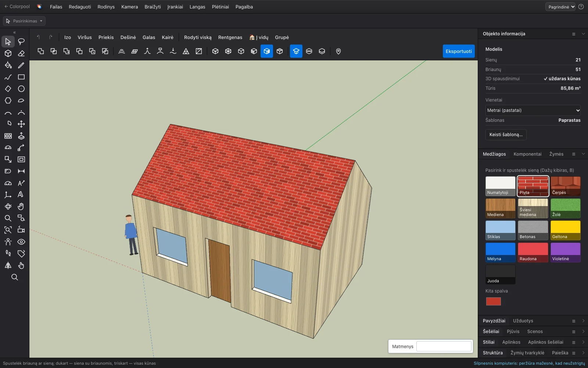
Task: Select the Tag tool
Action: coord(21,254)
